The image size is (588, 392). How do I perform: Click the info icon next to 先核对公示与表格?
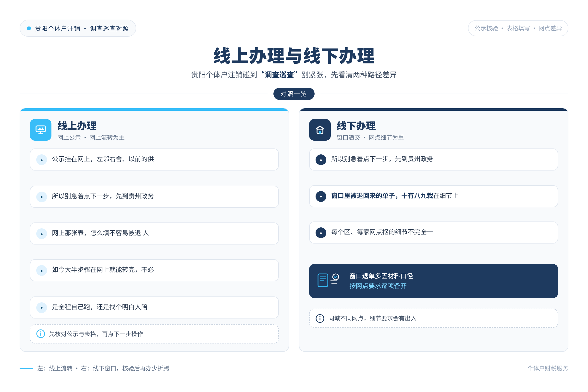pyautogui.click(x=41, y=334)
